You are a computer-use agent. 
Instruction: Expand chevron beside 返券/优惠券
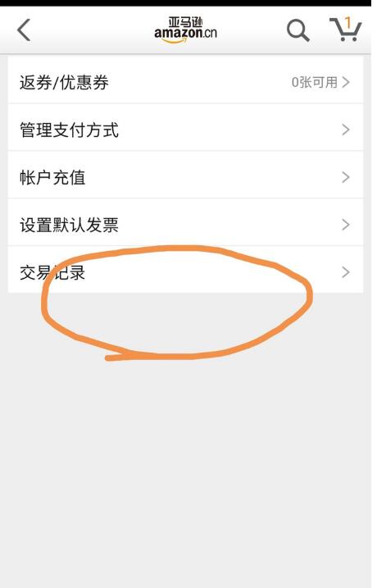(346, 82)
